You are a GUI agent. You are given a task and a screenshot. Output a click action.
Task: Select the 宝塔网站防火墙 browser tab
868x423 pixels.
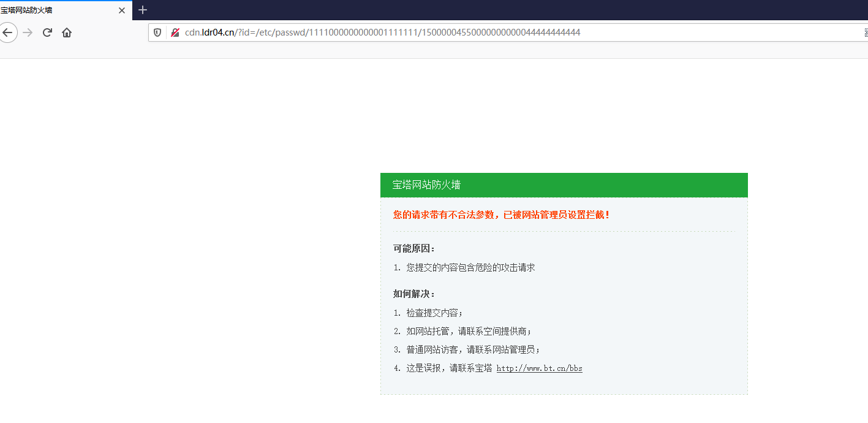(x=66, y=10)
